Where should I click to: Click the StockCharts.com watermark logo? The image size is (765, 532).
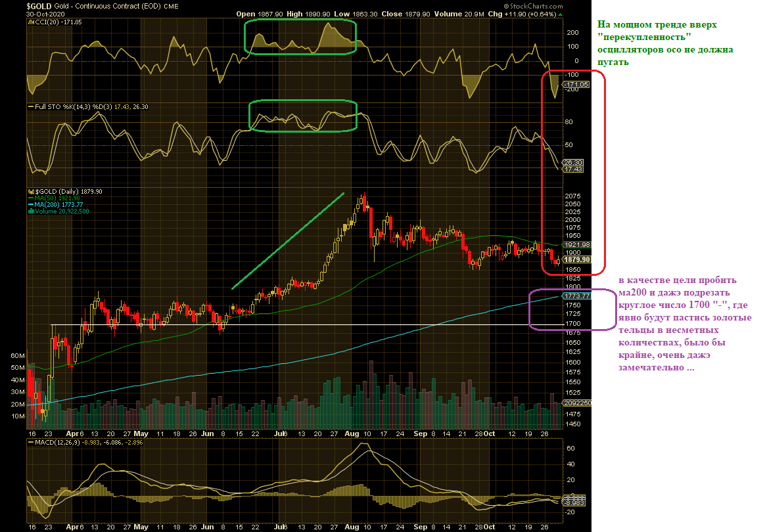pos(533,7)
